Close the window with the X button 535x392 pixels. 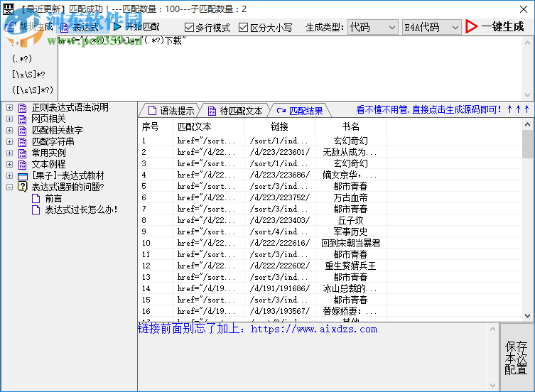coord(524,9)
